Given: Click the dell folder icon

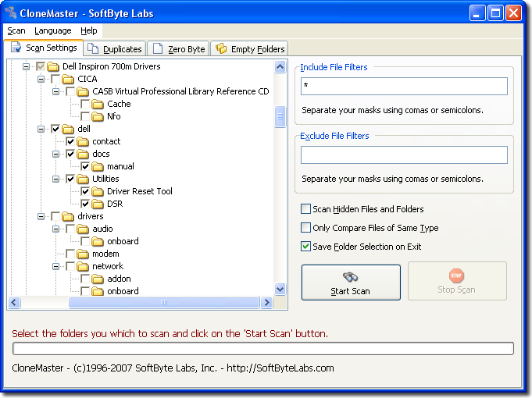Looking at the screenshot, I should click(x=68, y=129).
